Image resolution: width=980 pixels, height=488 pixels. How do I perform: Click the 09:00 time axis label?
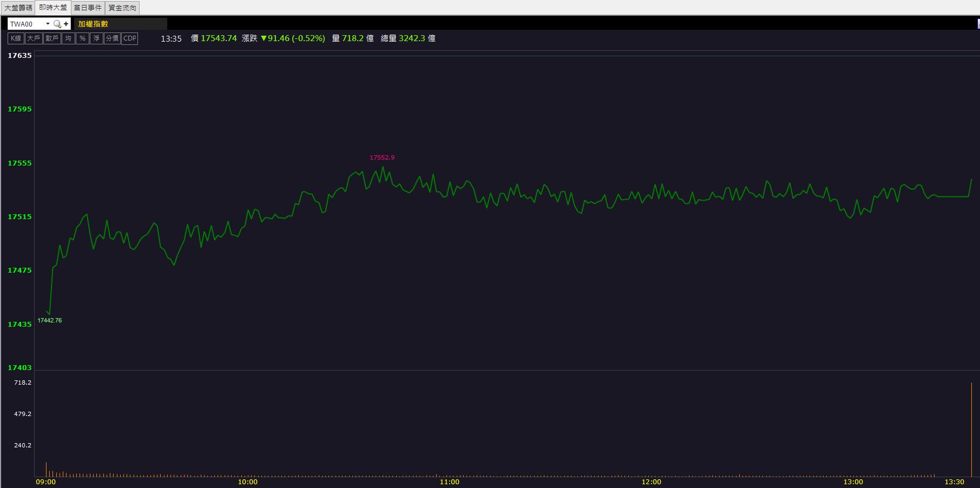[45, 482]
